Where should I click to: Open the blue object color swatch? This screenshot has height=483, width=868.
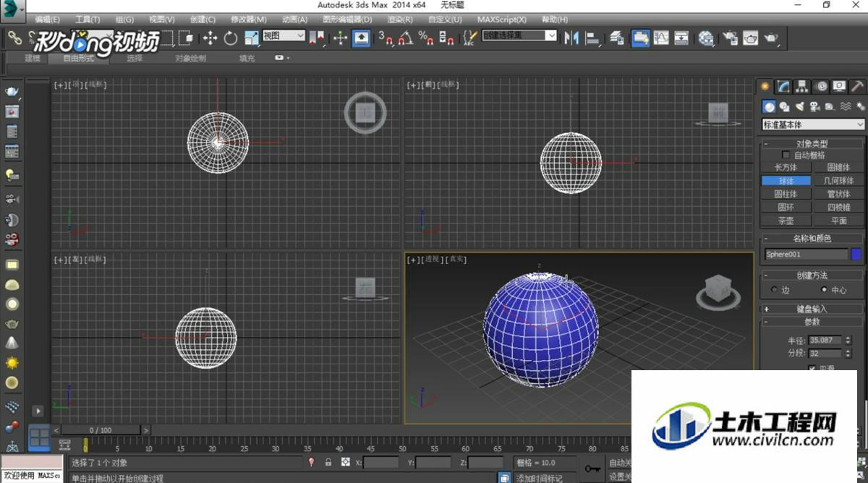(856, 255)
